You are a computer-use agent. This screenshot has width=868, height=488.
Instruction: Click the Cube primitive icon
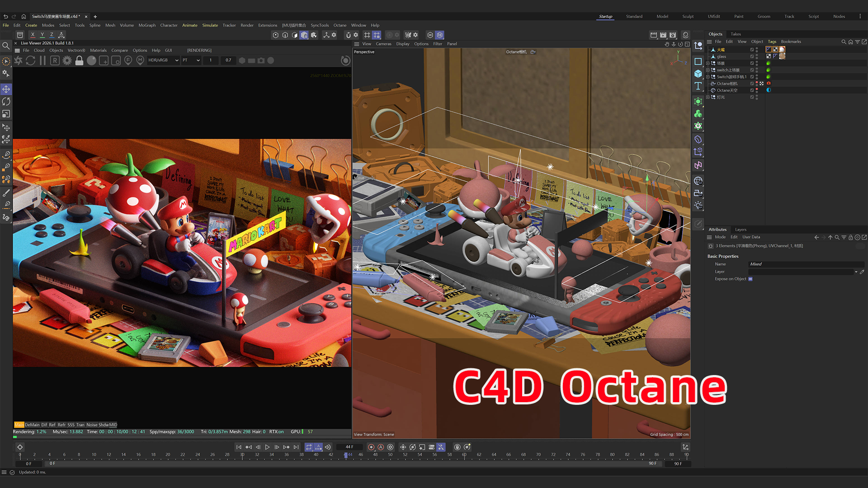tap(698, 74)
